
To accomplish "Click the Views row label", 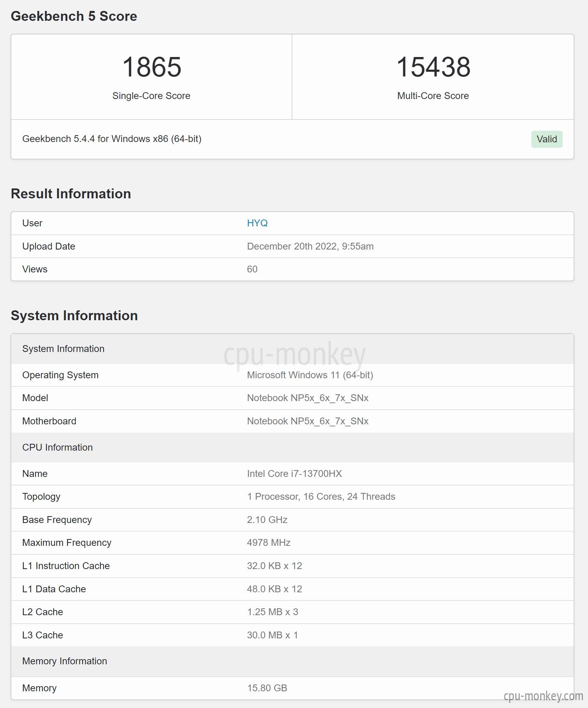I will coord(34,269).
